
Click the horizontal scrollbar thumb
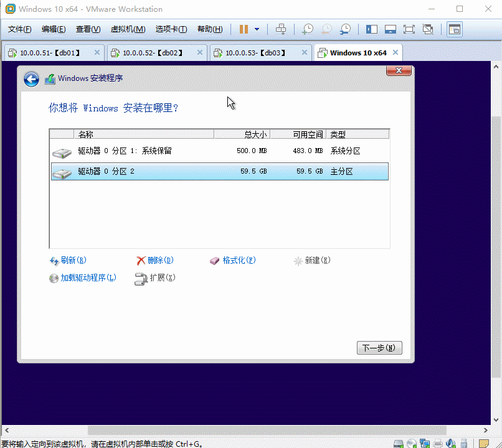(267, 430)
